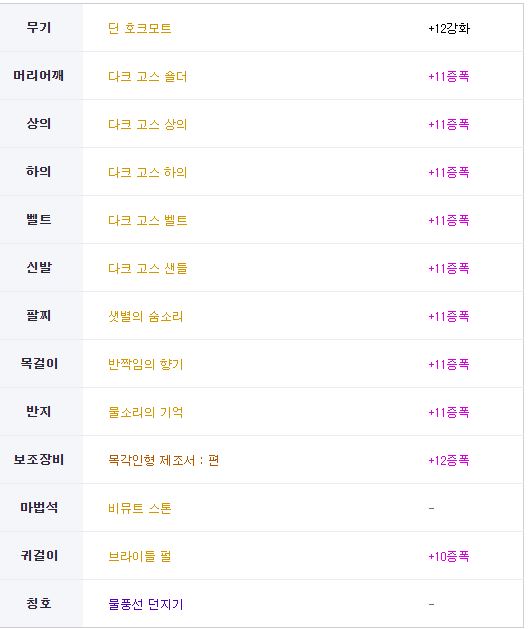The image size is (529, 629).
Task: Select the 브라이들 펄 earring item
Action: [x=140, y=556]
